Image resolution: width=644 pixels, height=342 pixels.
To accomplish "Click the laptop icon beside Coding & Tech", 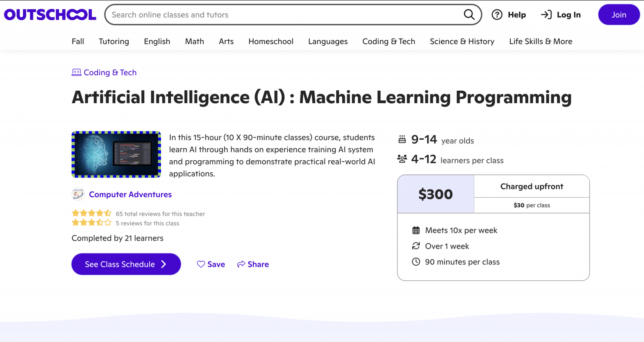I will point(76,72).
